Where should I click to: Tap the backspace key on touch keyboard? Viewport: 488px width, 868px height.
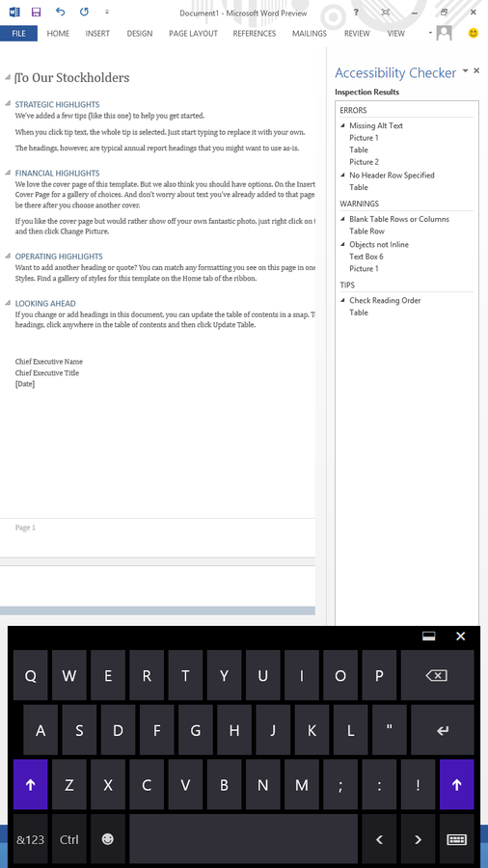pyautogui.click(x=437, y=675)
